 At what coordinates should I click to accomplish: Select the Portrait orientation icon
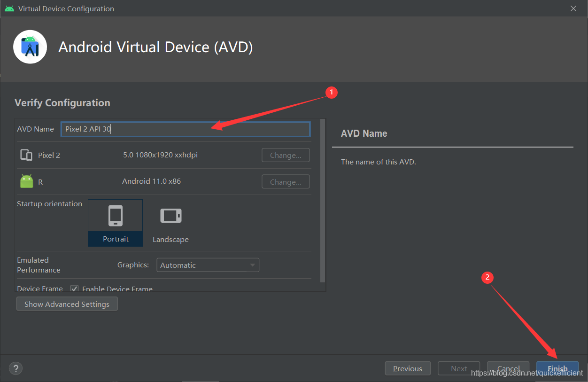[115, 215]
